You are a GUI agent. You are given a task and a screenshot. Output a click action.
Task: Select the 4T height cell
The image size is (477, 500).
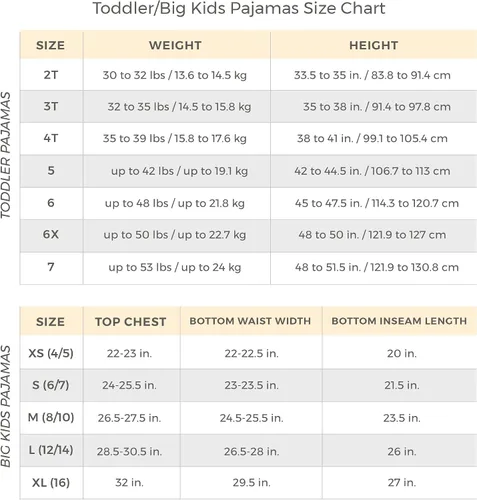tap(372, 138)
